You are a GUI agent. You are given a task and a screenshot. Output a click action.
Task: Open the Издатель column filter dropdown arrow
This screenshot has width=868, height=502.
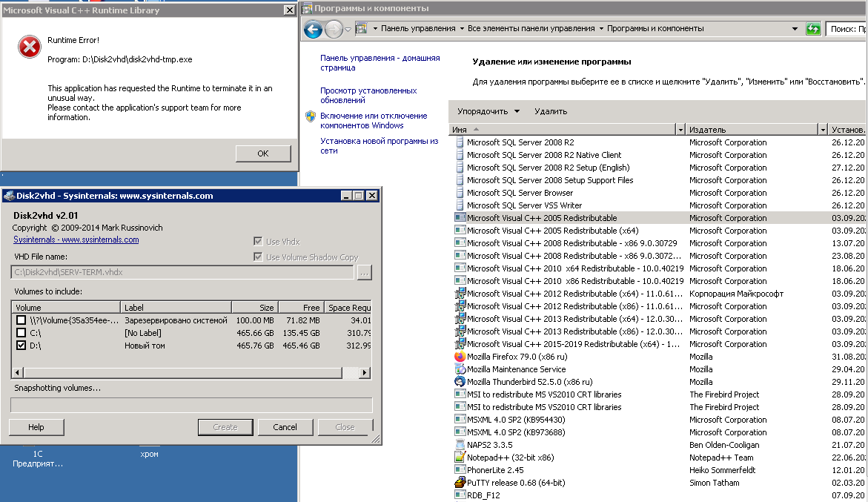(x=823, y=130)
